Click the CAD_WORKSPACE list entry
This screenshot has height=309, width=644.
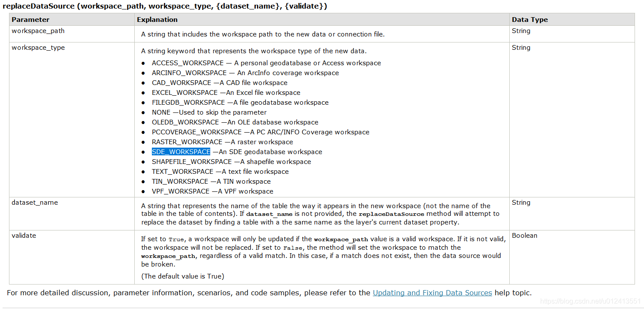219,83
